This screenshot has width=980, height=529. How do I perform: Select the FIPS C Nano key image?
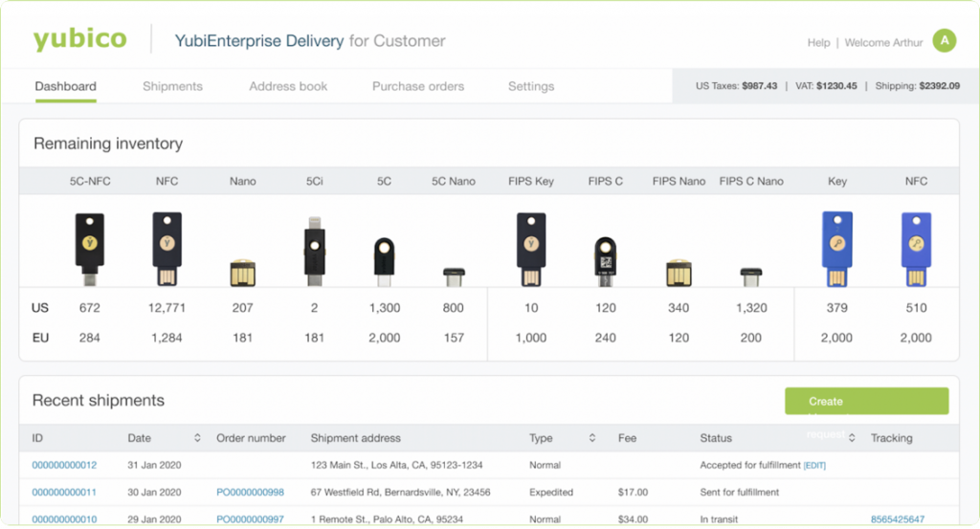[751, 277]
